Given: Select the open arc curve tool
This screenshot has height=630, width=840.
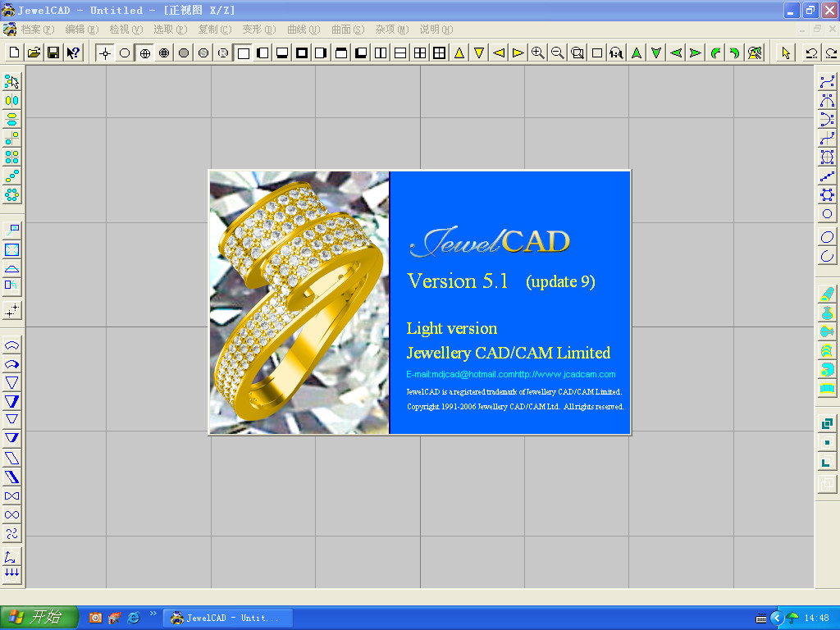Looking at the screenshot, I should coord(827,256).
